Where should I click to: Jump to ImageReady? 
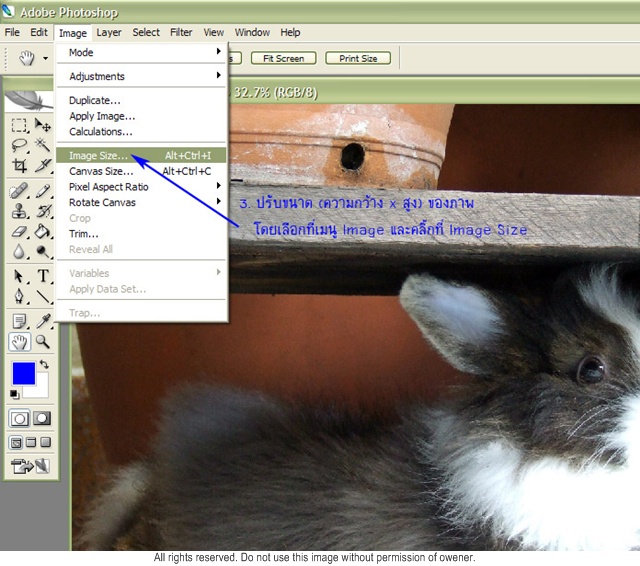[30, 466]
